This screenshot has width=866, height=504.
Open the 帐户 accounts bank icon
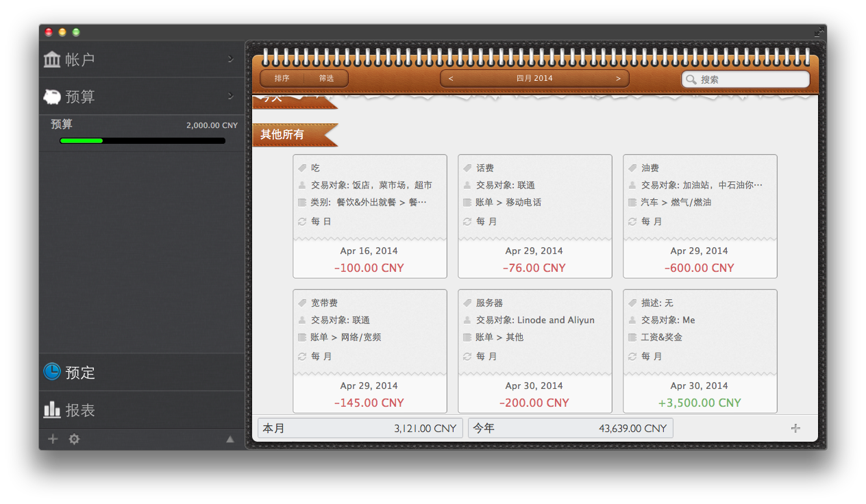click(x=51, y=60)
